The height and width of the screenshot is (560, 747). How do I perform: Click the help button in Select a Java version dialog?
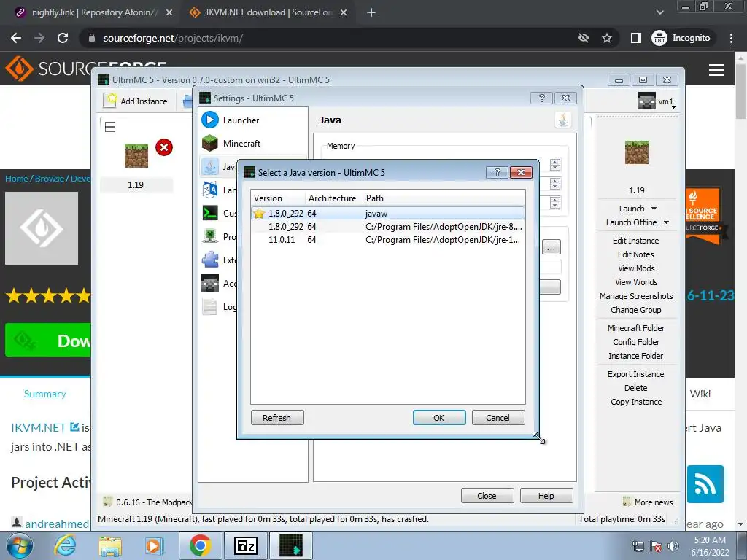pos(497,172)
